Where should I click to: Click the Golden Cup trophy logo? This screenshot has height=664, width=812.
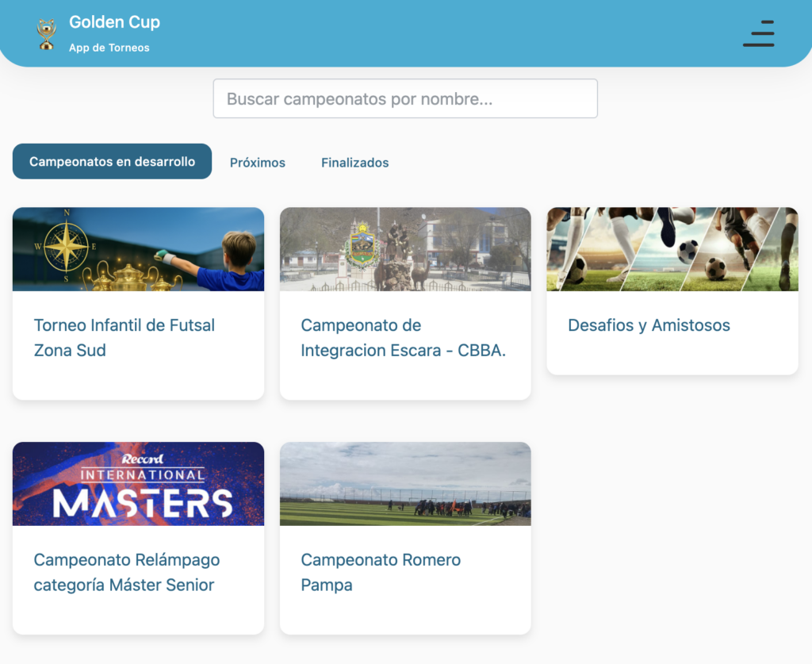tap(47, 34)
